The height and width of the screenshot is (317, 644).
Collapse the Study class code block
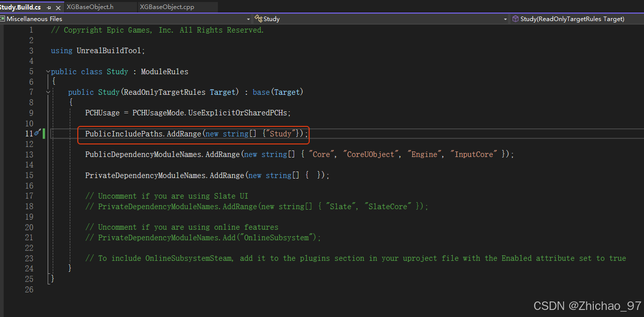point(48,72)
